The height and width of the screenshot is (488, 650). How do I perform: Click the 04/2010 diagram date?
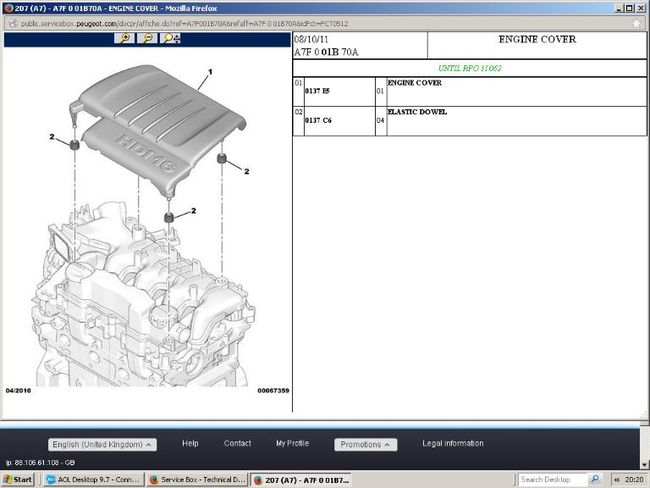[x=18, y=391]
